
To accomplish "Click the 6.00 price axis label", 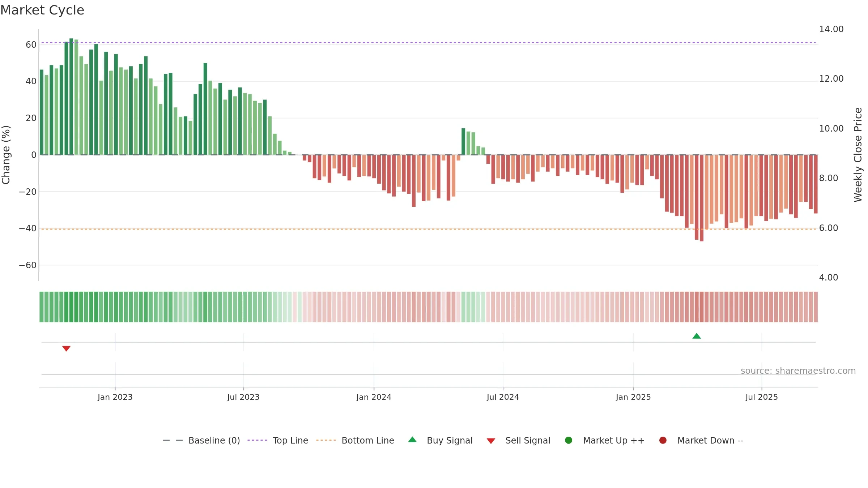I will tap(829, 228).
